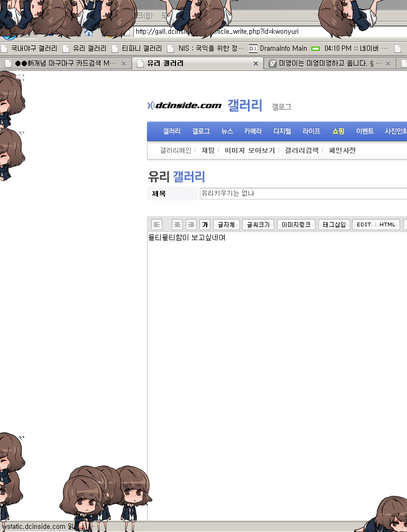
Task: Open the 폐인사전 link
Action: [342, 150]
